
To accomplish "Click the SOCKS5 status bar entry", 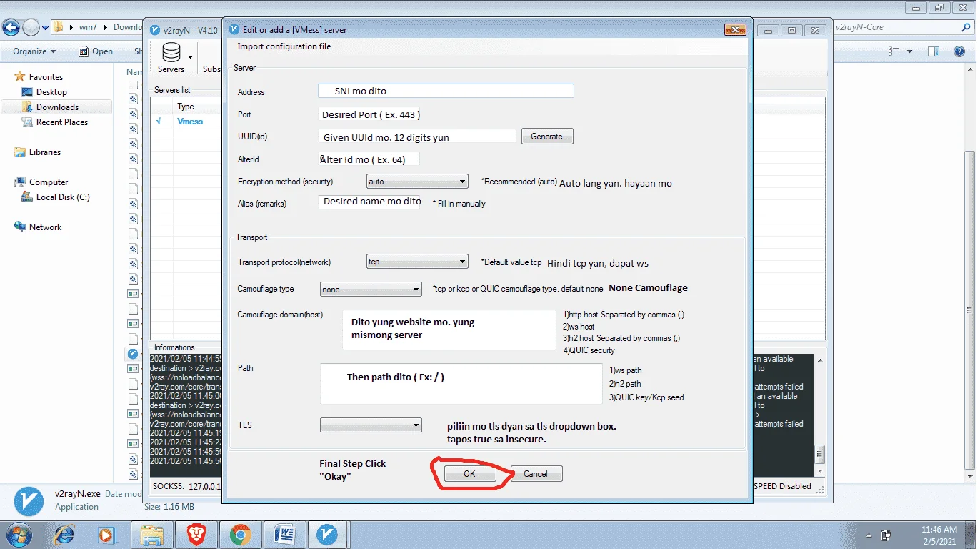I will [x=187, y=487].
